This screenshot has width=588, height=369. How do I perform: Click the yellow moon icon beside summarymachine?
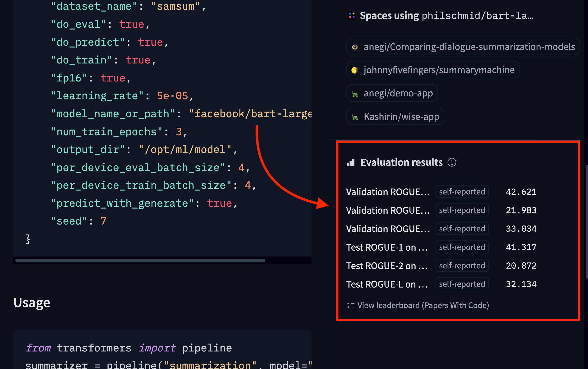(354, 70)
